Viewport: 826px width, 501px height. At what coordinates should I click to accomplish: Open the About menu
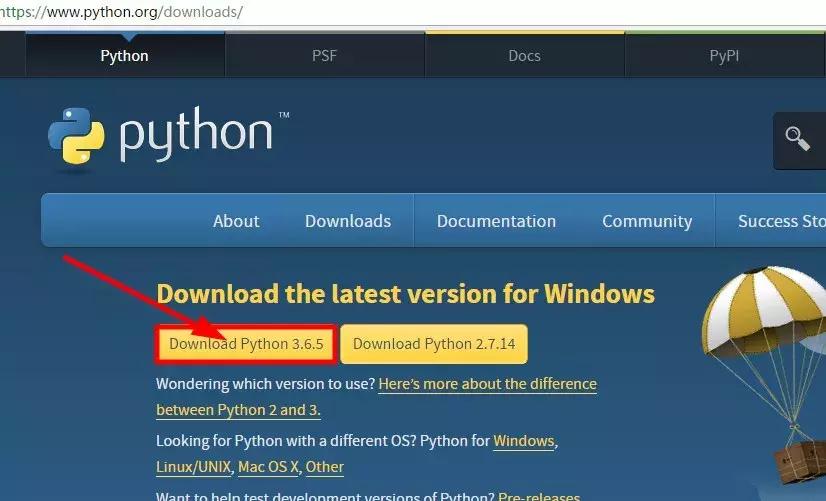pyautogui.click(x=236, y=221)
